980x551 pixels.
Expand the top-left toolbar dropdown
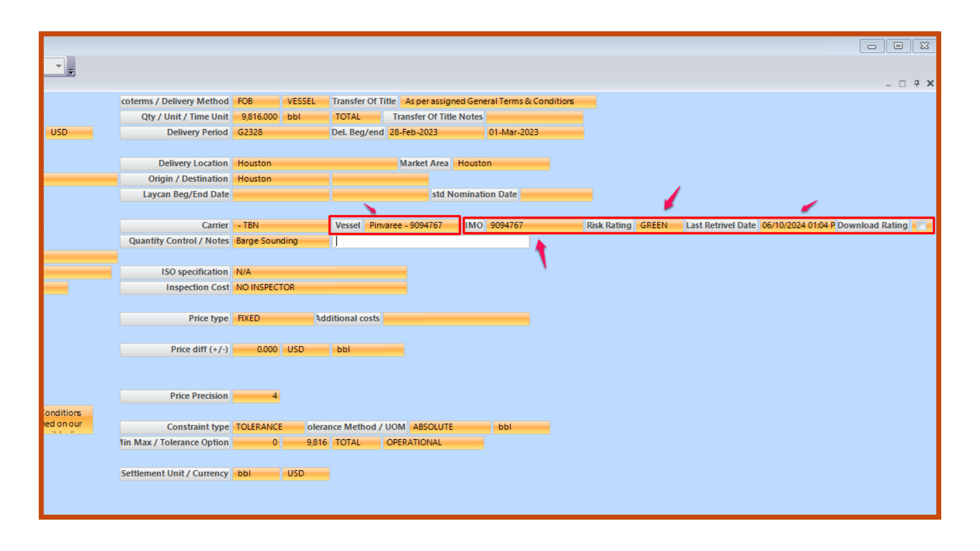(59, 66)
